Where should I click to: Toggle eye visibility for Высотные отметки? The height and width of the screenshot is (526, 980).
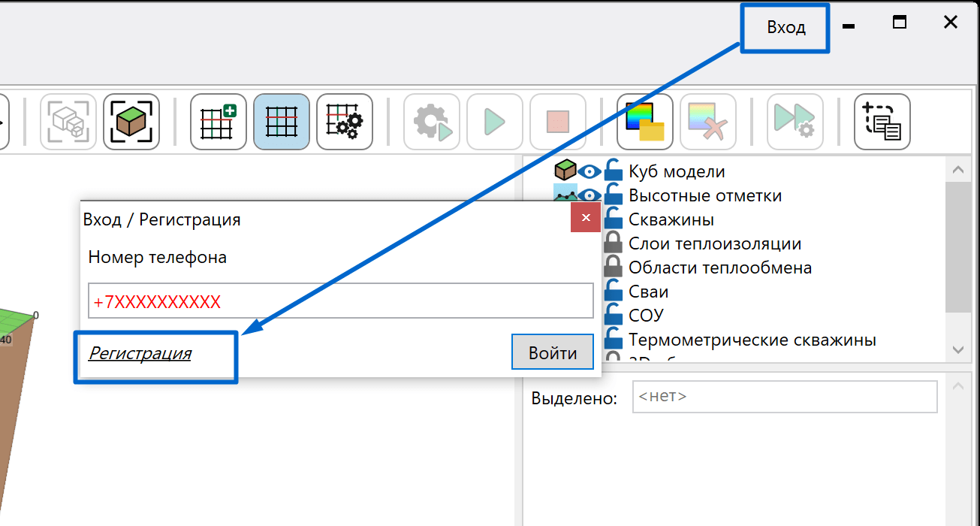589,195
